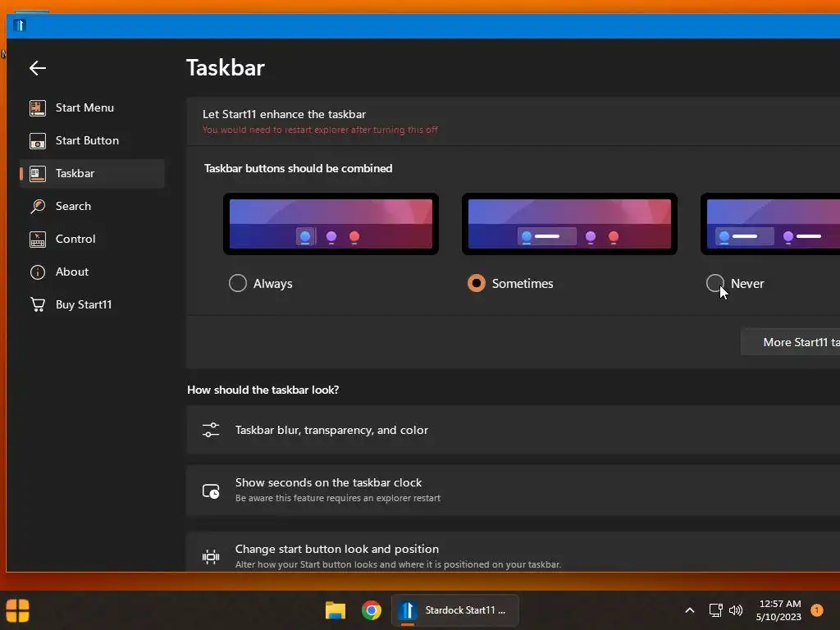The height and width of the screenshot is (630, 840).
Task: Show hidden tray icons chevron
Action: [690, 610]
